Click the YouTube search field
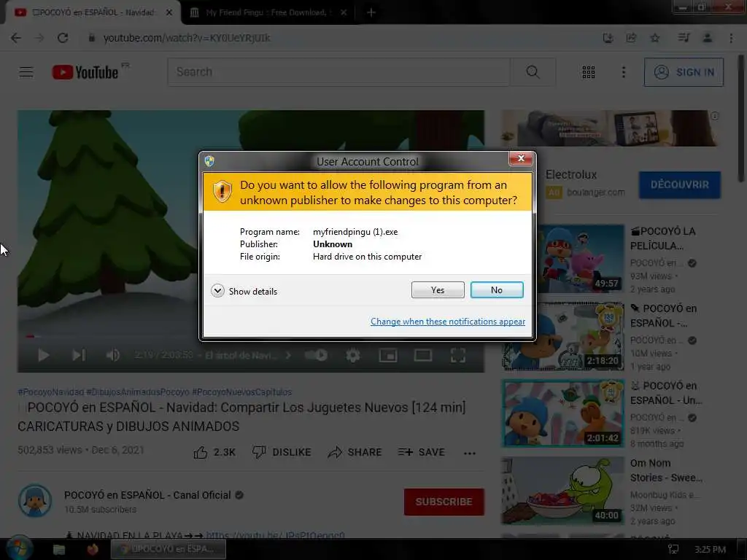The height and width of the screenshot is (560, 747). pos(338,72)
